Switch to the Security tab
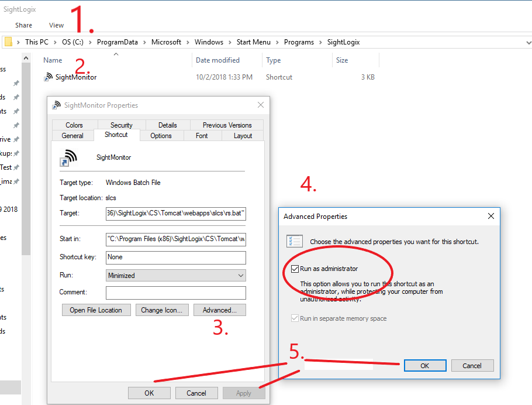Screen dimensions: 532x405 click(122, 125)
